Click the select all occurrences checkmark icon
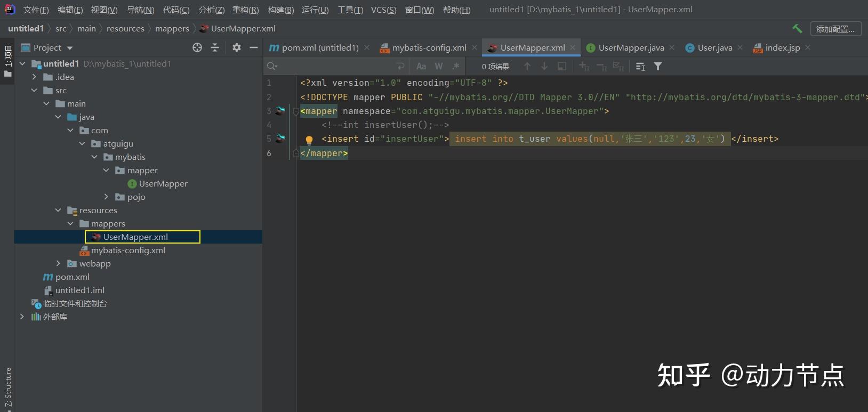 (x=618, y=66)
